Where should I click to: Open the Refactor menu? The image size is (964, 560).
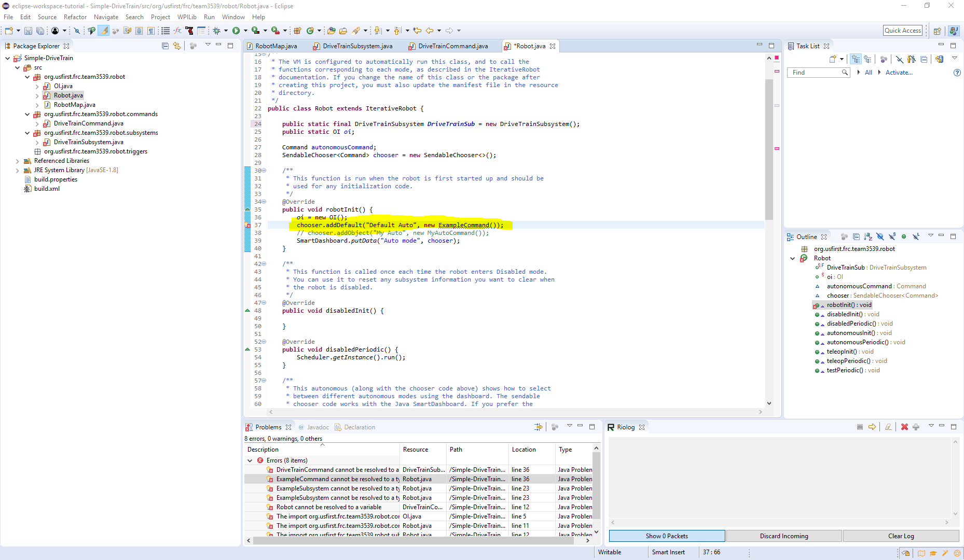[x=75, y=17]
